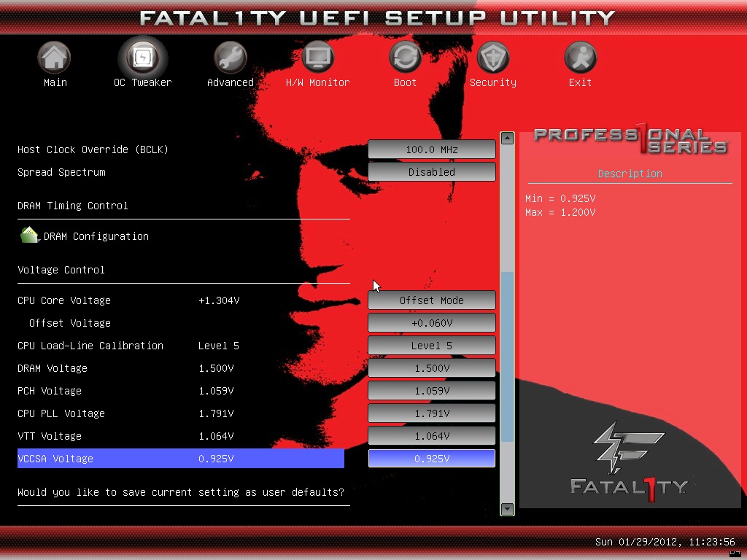Open the Security shield icon
747x560 pixels.
point(492,58)
